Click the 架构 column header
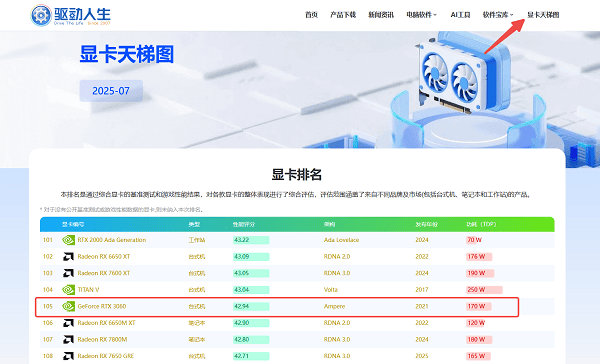600x364 pixels. pos(329,224)
